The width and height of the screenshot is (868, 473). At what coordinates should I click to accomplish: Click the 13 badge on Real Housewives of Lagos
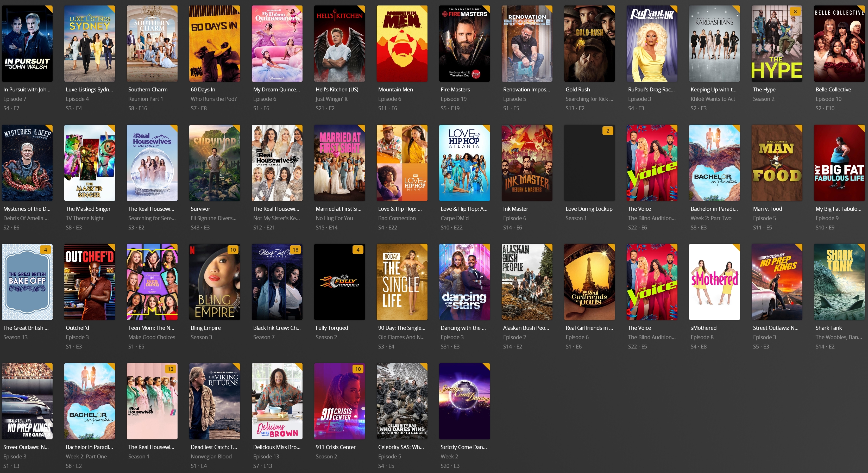(x=171, y=369)
